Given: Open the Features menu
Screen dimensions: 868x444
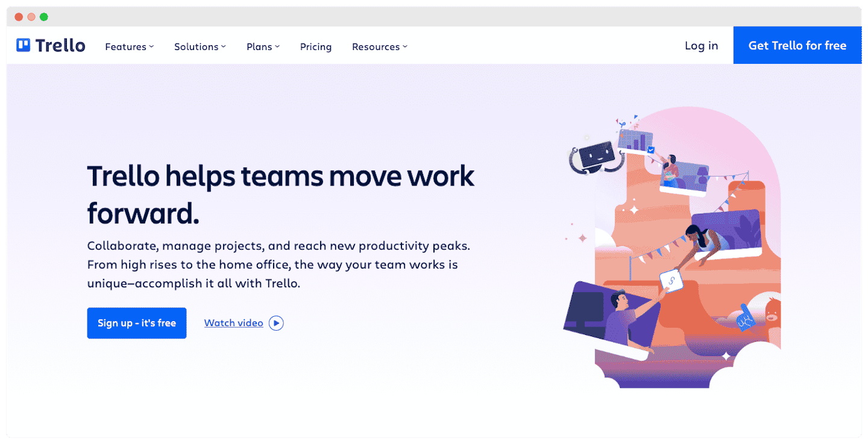Looking at the screenshot, I should pyautogui.click(x=130, y=46).
